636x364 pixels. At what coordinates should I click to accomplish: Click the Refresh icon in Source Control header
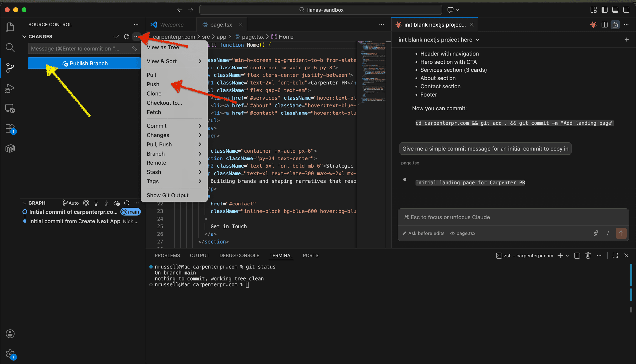(x=126, y=36)
